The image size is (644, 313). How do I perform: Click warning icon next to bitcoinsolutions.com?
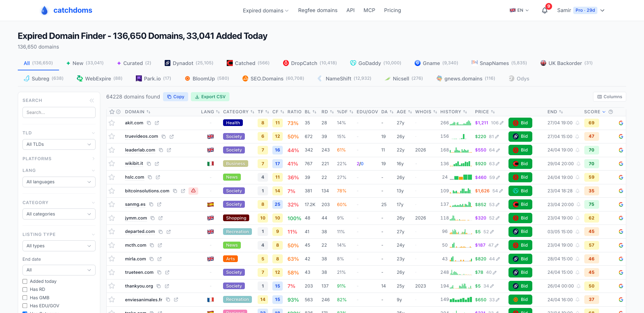pyautogui.click(x=193, y=191)
